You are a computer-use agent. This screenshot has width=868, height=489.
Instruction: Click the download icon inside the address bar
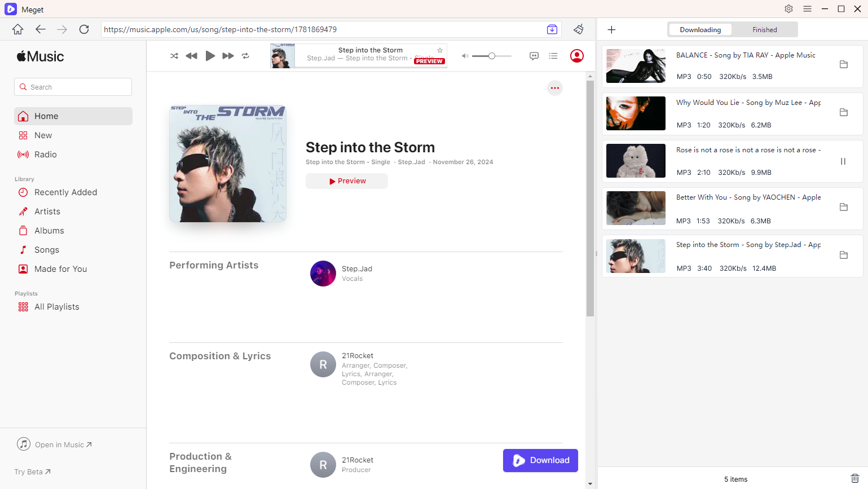click(552, 29)
